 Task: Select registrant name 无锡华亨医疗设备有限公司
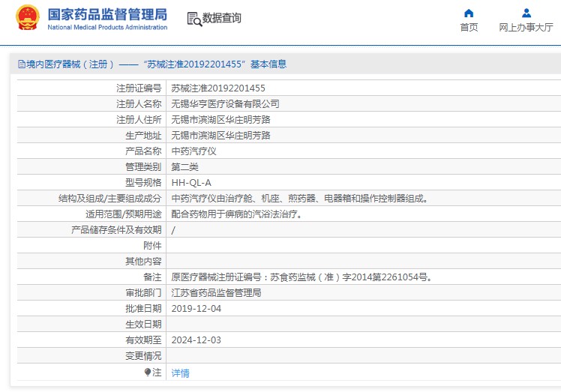[225, 103]
